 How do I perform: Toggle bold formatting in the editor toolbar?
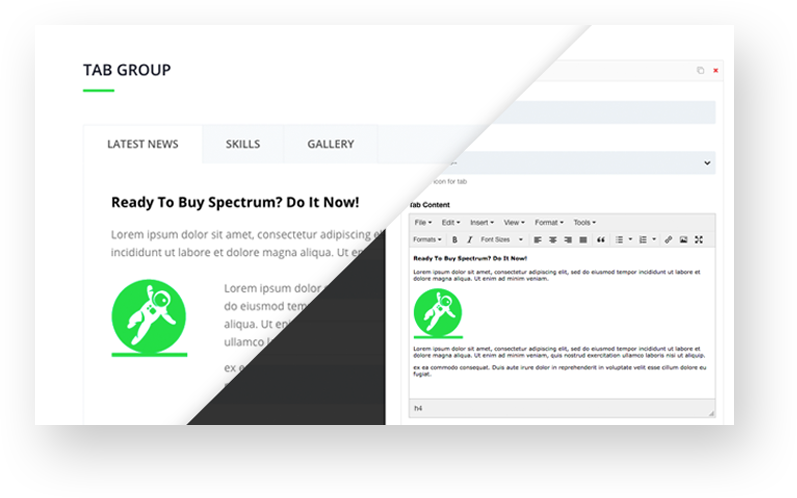(455, 239)
